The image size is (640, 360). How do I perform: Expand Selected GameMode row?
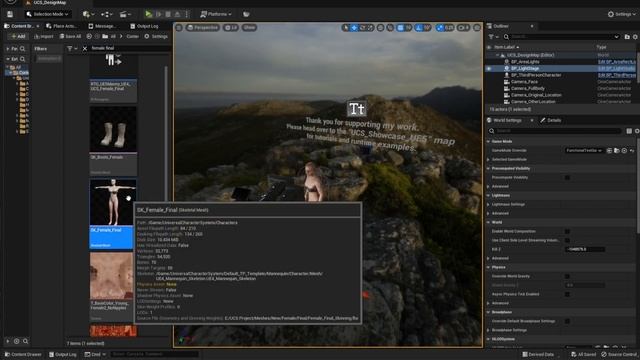pos(489,160)
